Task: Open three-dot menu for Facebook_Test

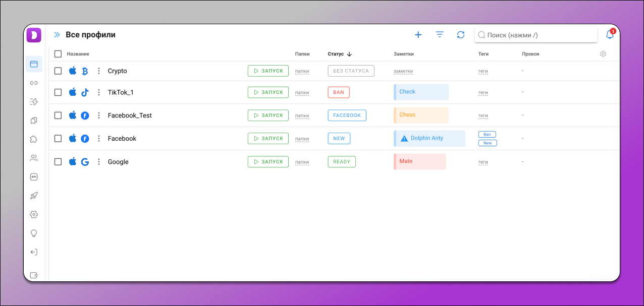Action: point(99,115)
